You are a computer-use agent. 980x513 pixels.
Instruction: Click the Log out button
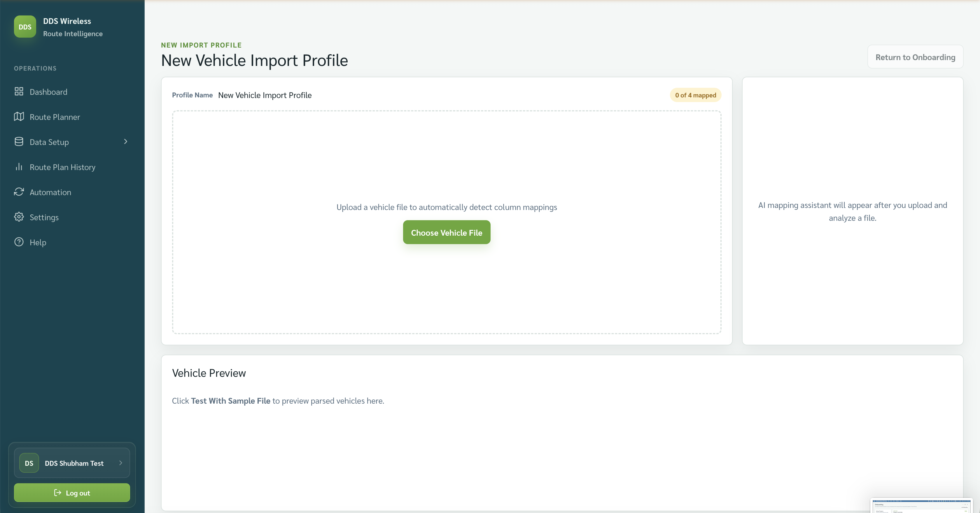pos(72,493)
